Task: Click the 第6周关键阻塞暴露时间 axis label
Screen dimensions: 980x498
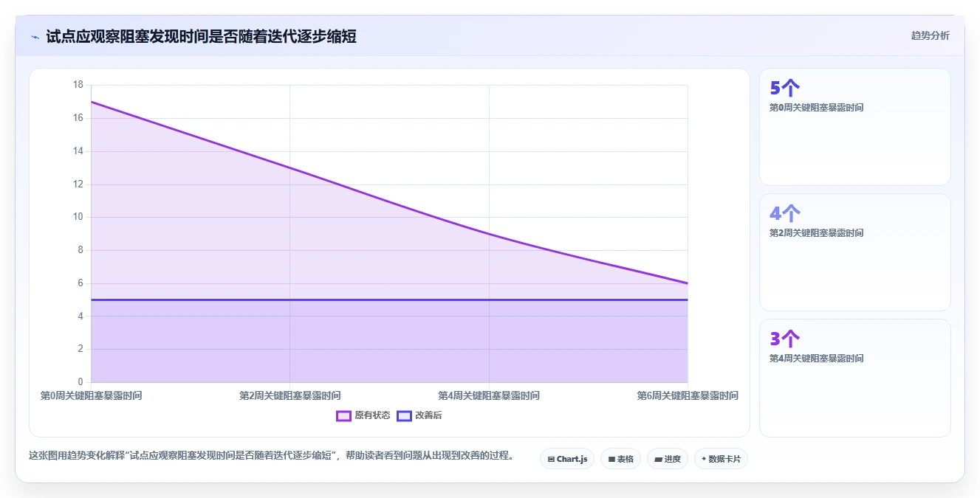Action: coord(688,395)
